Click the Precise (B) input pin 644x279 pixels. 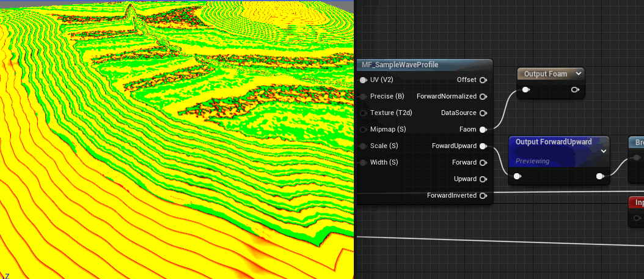(x=363, y=96)
